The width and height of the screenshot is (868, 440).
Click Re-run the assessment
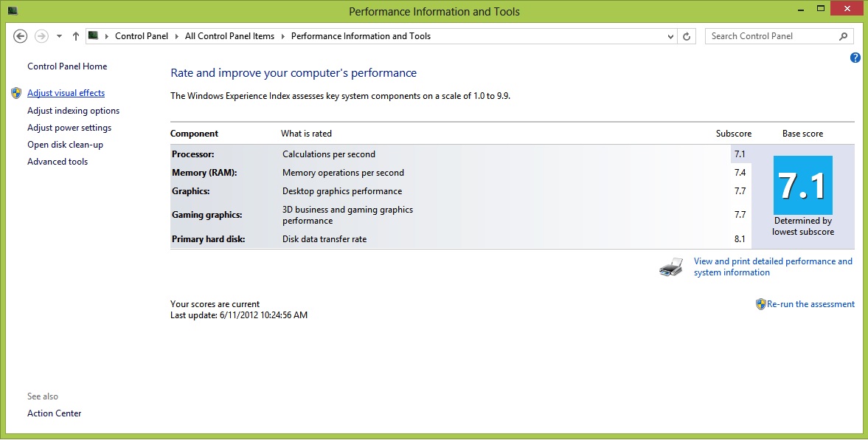(x=810, y=304)
